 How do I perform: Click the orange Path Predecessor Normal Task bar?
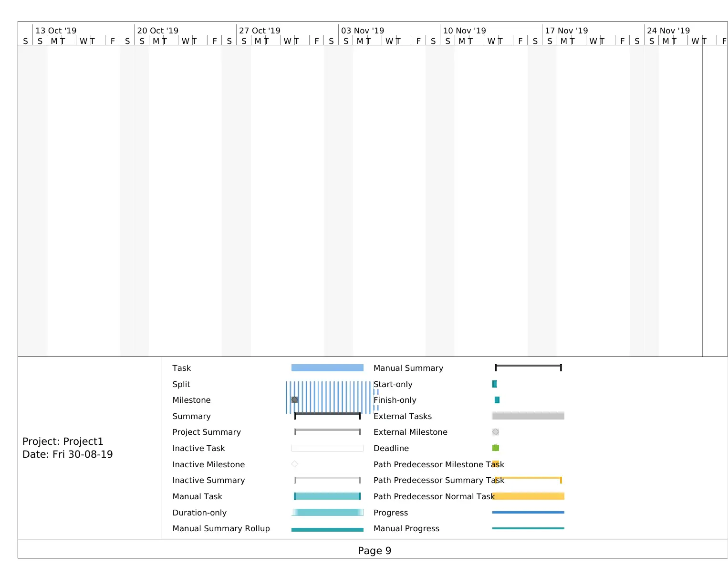pyautogui.click(x=528, y=496)
